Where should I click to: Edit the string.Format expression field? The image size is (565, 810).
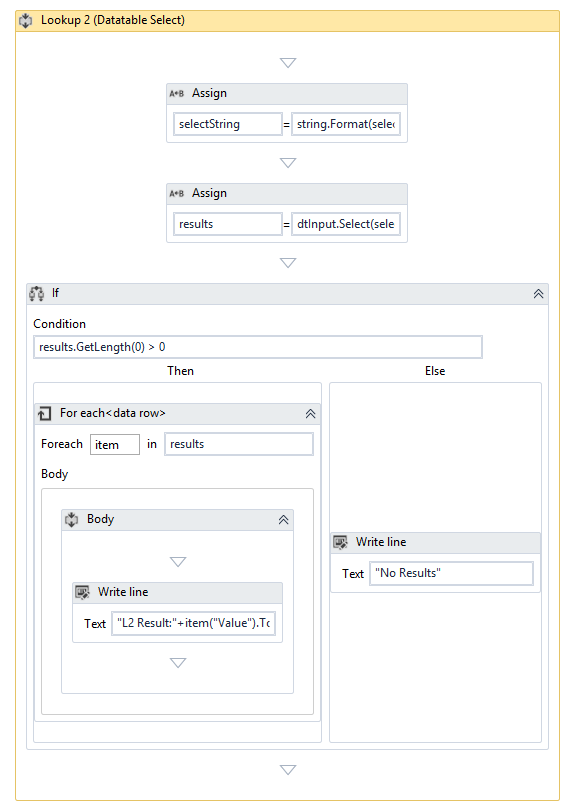346,124
